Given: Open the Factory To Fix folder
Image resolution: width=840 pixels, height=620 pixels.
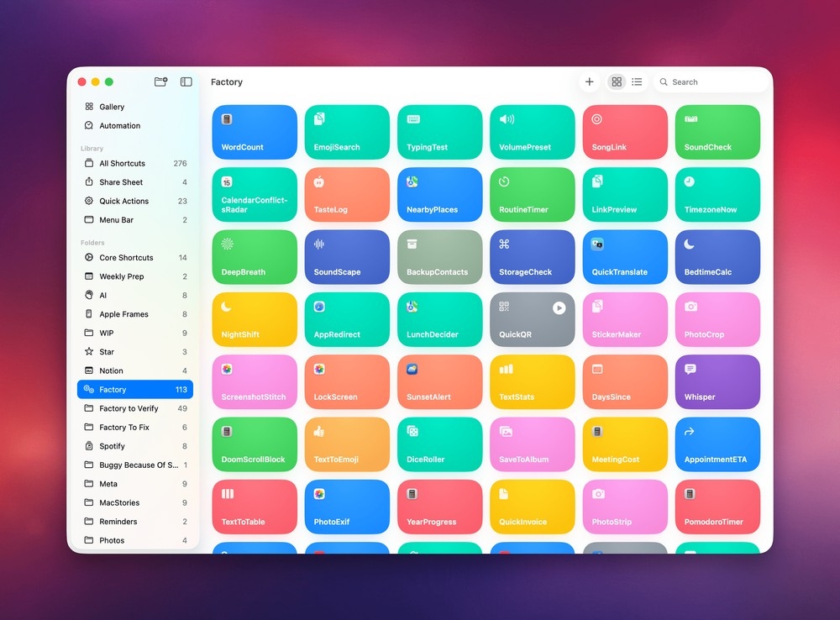Looking at the screenshot, I should (135, 427).
